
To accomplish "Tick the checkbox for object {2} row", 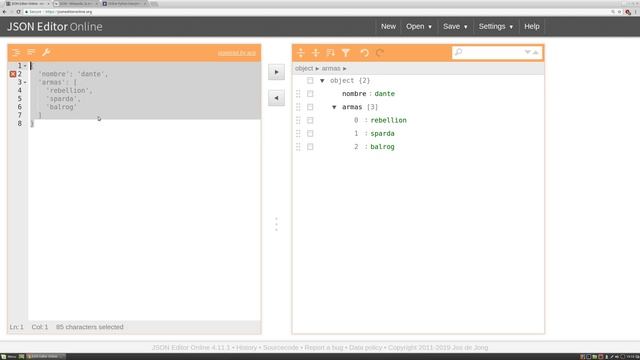I will pyautogui.click(x=310, y=80).
